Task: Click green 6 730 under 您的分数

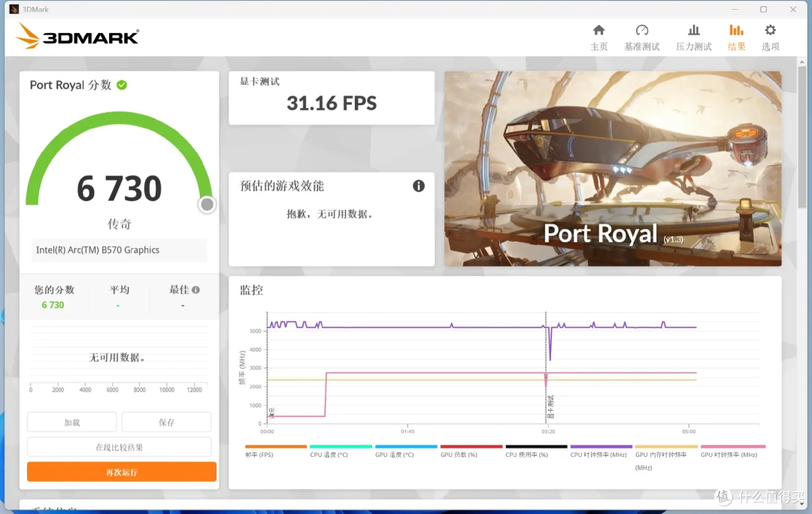Action: 53,306
